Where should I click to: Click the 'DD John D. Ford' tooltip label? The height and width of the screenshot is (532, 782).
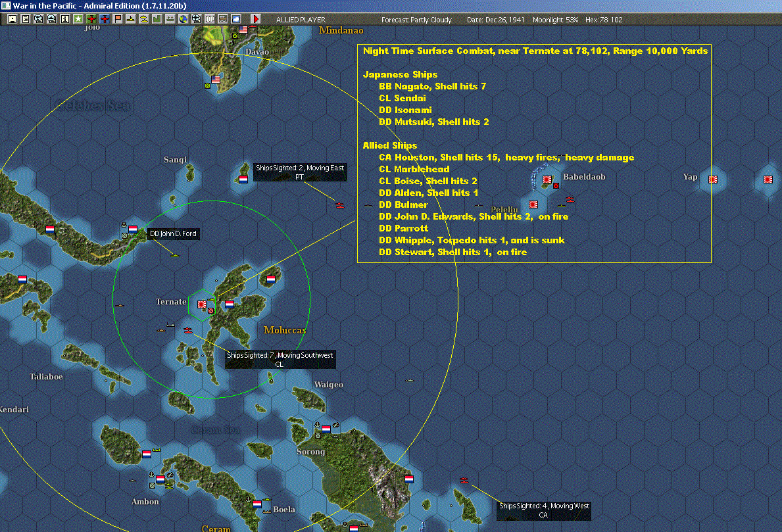click(x=174, y=233)
